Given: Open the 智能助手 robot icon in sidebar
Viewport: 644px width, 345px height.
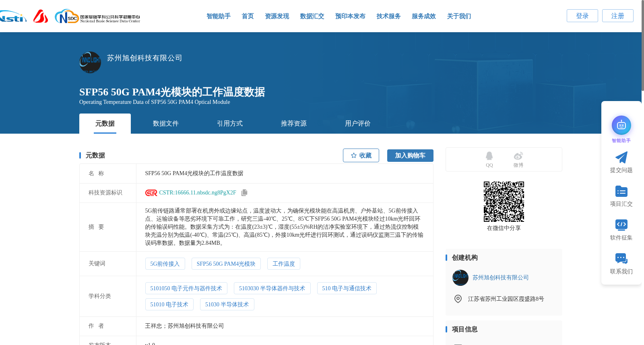Looking at the screenshot, I should coord(621,126).
